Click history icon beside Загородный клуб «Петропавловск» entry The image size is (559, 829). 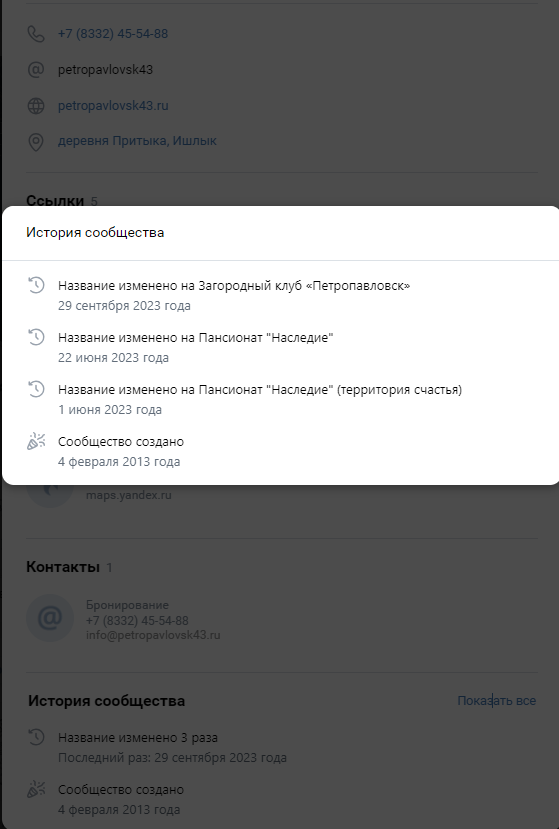tap(36, 285)
